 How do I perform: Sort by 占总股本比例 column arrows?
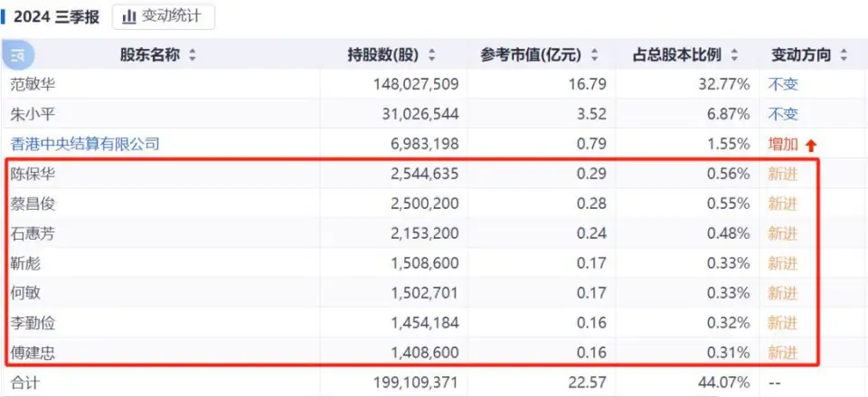coord(734,55)
